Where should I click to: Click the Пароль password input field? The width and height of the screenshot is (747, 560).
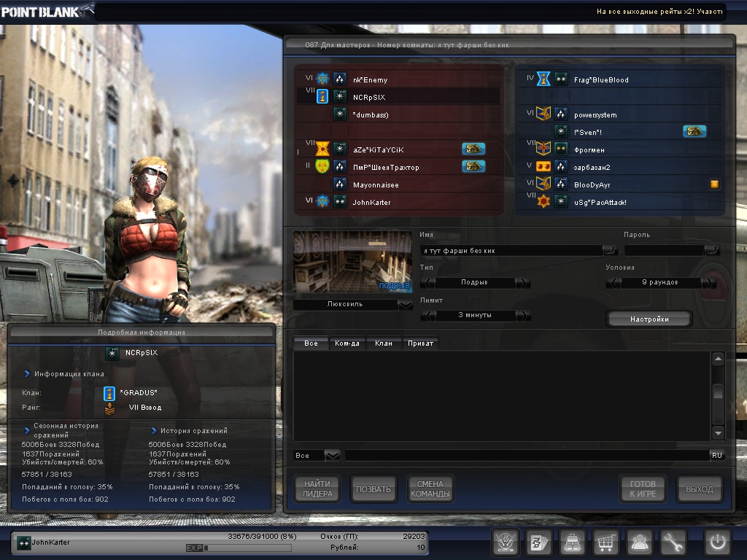tap(663, 250)
